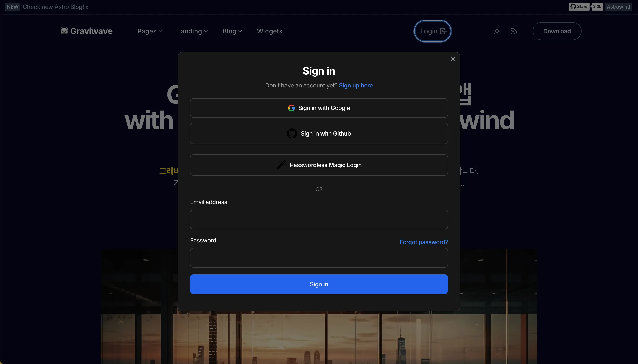This screenshot has width=638, height=364.
Task: Select the Email address input field
Action: (319, 219)
